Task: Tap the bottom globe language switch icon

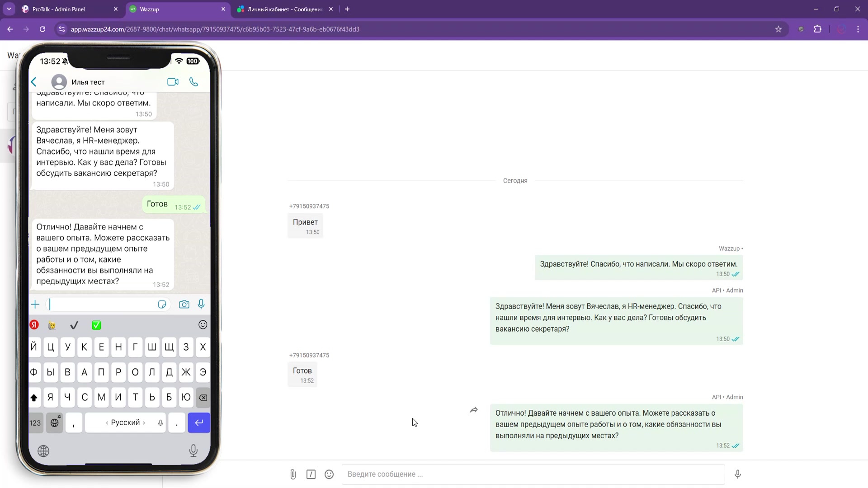Action: [x=43, y=451]
